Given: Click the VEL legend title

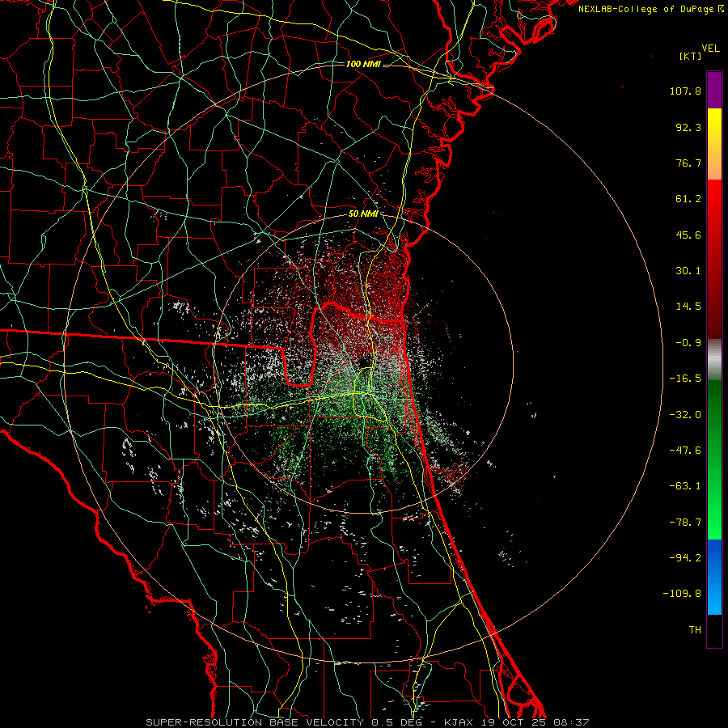Looking at the screenshot, I should tap(710, 49).
